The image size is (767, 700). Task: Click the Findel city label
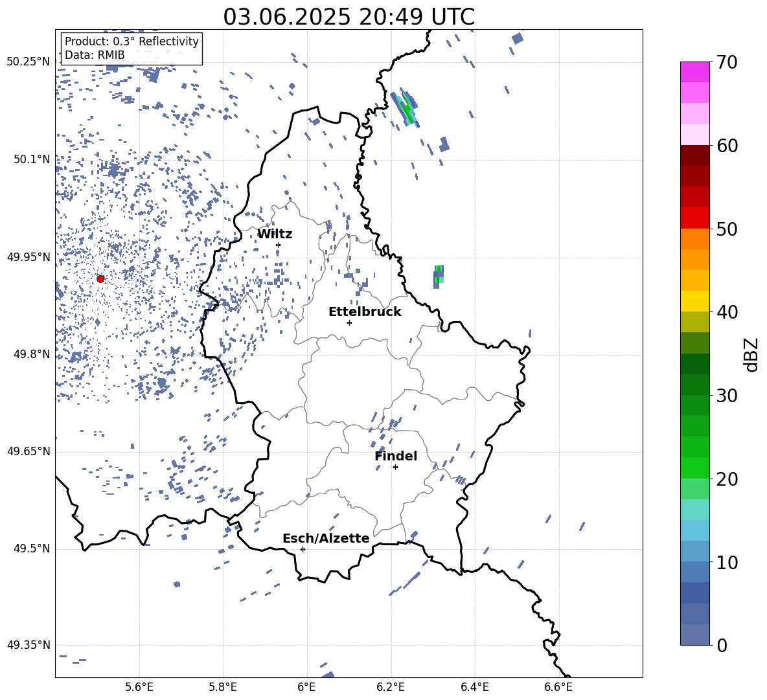(396, 456)
